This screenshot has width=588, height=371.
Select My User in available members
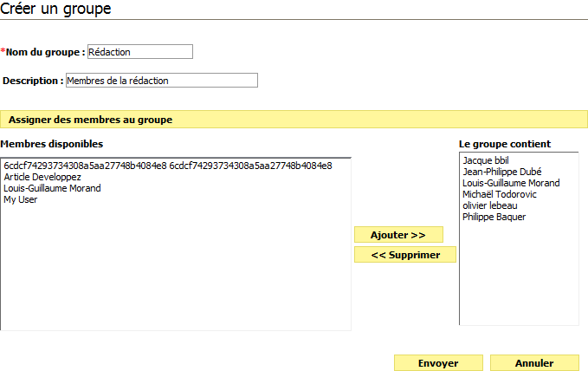pyautogui.click(x=21, y=199)
